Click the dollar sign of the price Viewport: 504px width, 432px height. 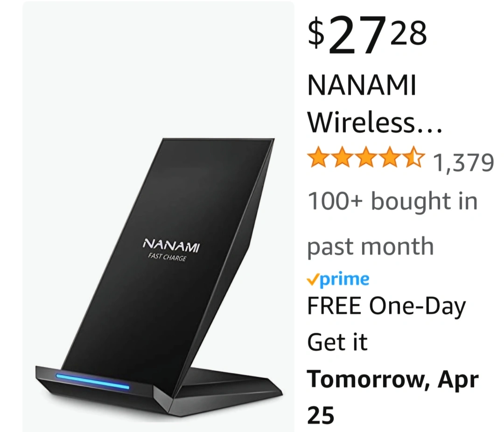(x=316, y=34)
